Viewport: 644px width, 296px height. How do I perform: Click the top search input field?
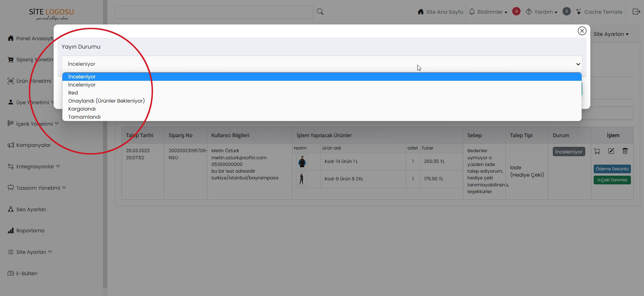pyautogui.click(x=214, y=12)
